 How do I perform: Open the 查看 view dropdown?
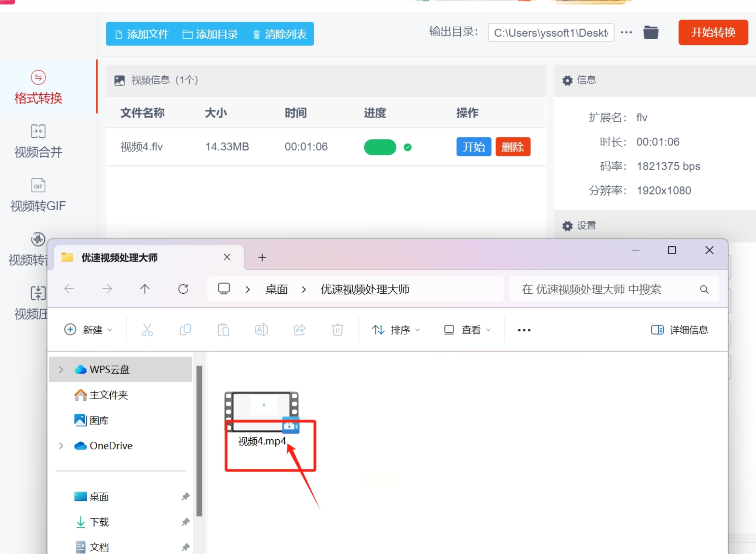click(x=467, y=330)
